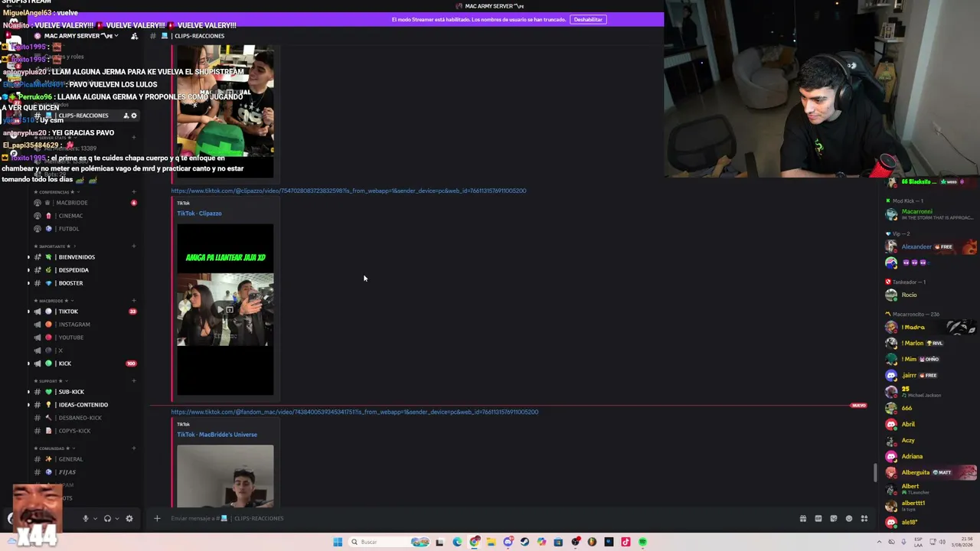Add a channel to IMPORTANTE category

tap(134, 246)
